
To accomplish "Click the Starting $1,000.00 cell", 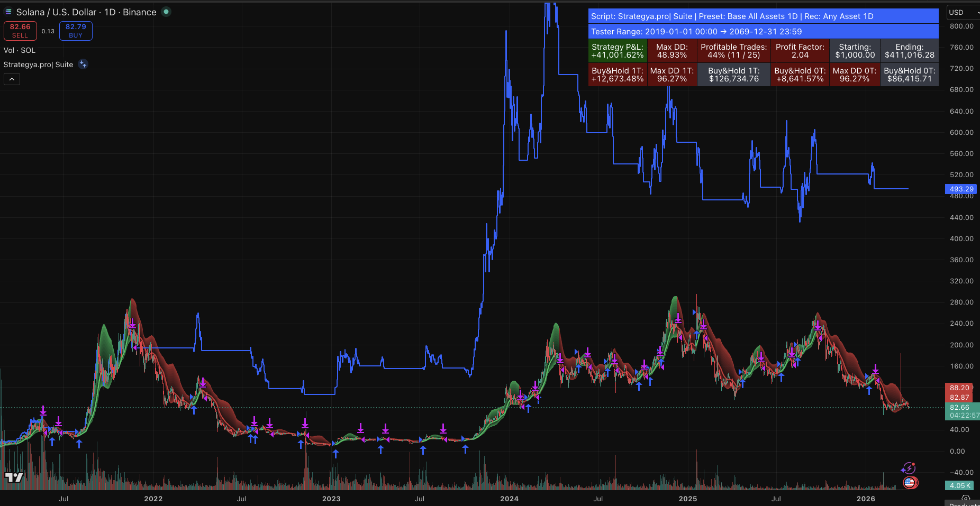I will pyautogui.click(x=855, y=51).
